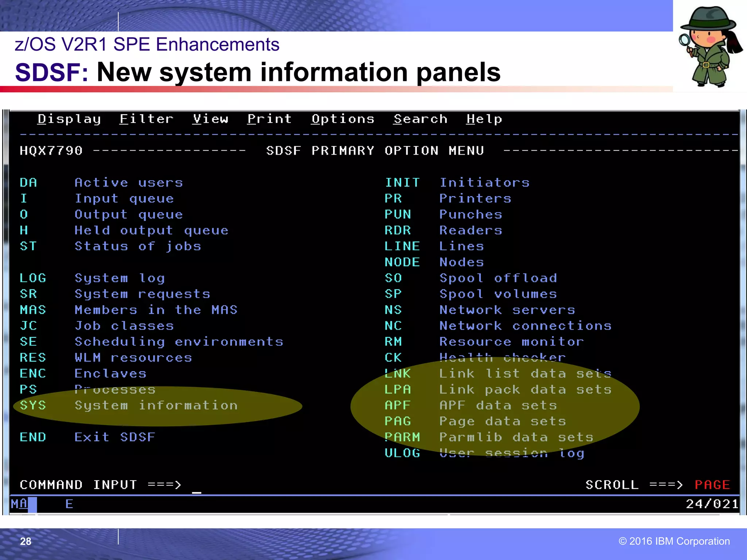Click the NODE Nodes entry

[x=434, y=262]
